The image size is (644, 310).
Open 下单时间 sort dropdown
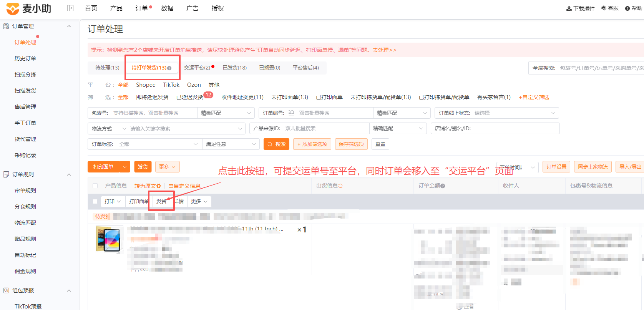pyautogui.click(x=517, y=167)
